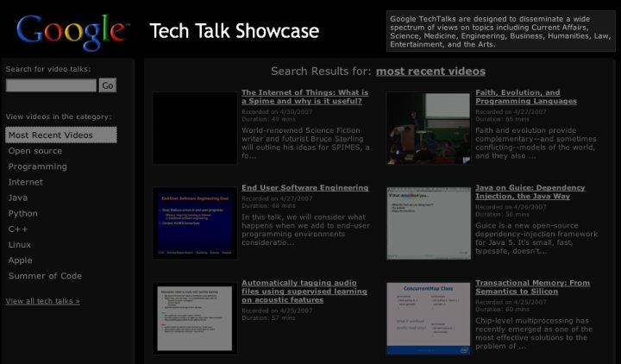Open the Open source category

point(35,151)
